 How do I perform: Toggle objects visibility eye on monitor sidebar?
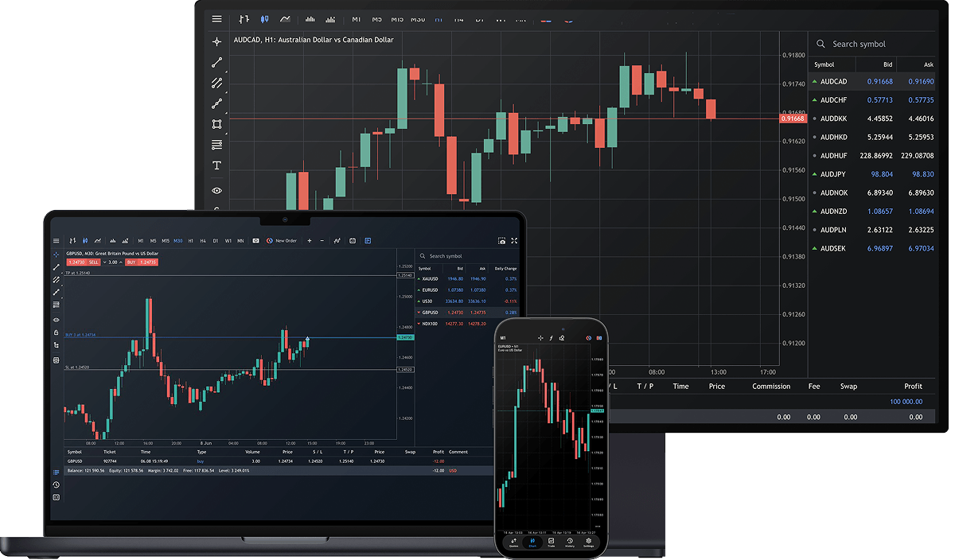[216, 191]
